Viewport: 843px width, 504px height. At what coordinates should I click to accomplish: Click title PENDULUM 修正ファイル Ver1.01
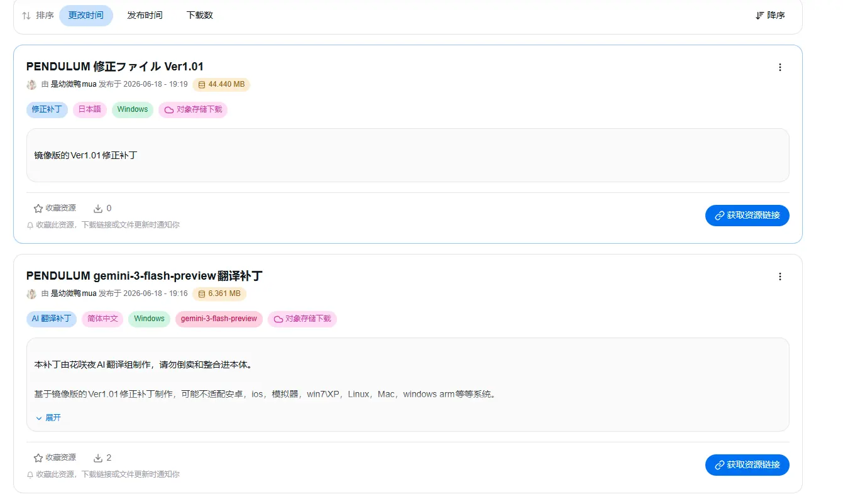coord(115,67)
